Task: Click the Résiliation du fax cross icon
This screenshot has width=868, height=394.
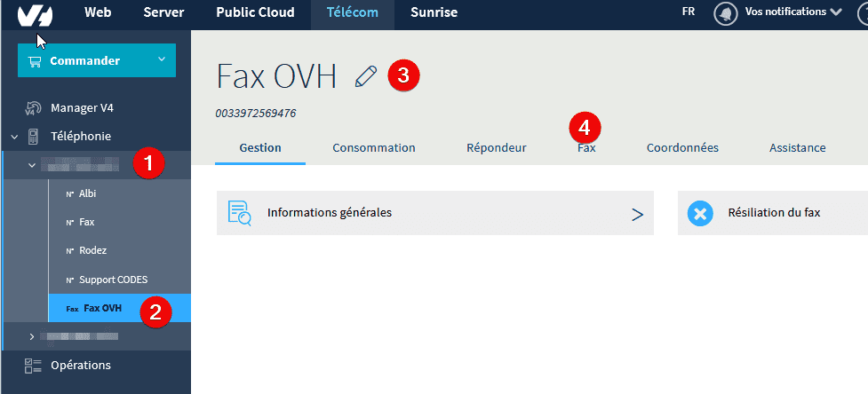Action: tap(700, 213)
